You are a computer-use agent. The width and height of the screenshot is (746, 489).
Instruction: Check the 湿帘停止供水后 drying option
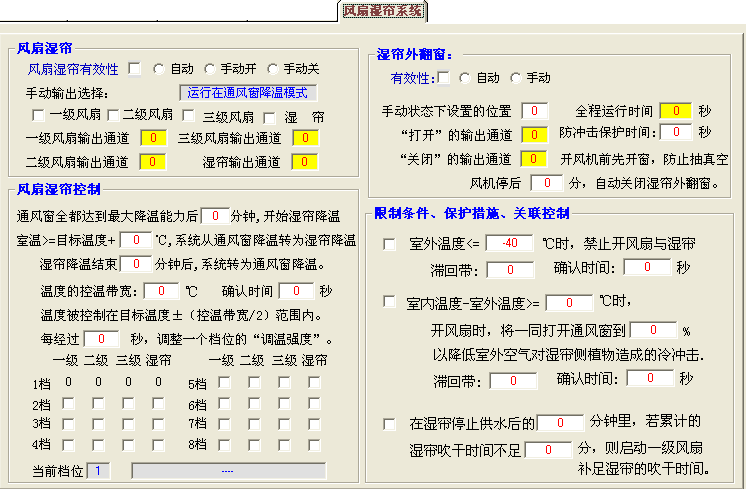(x=389, y=424)
